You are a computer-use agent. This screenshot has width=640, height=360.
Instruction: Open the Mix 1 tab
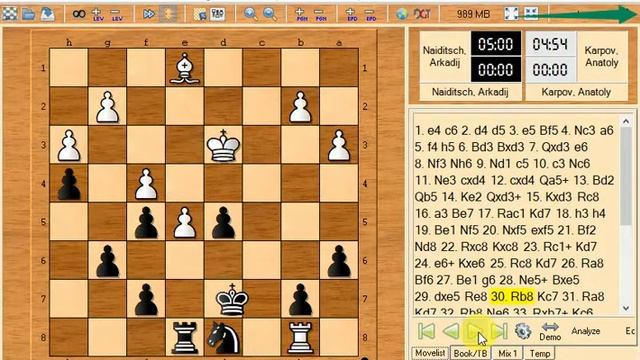tap(507, 353)
